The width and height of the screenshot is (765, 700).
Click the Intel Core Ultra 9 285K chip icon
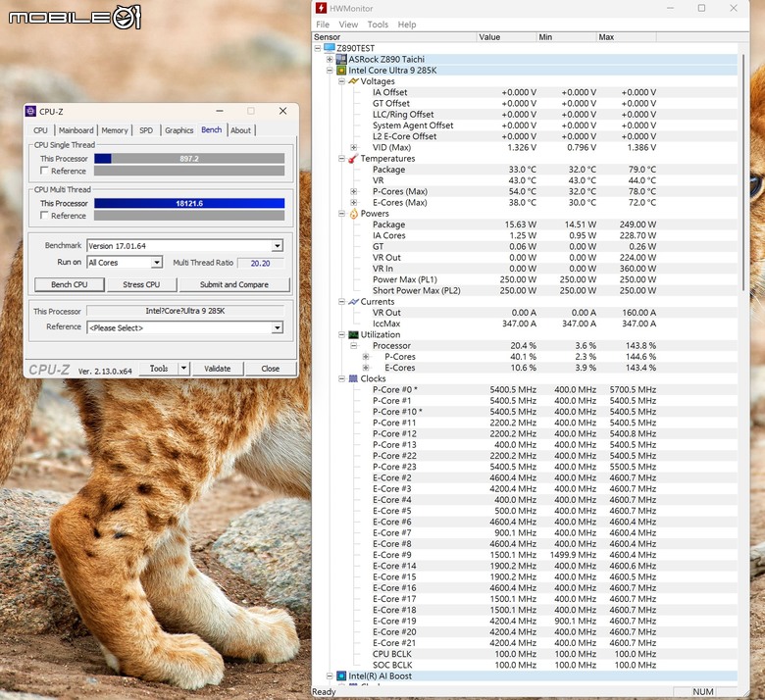click(x=341, y=71)
